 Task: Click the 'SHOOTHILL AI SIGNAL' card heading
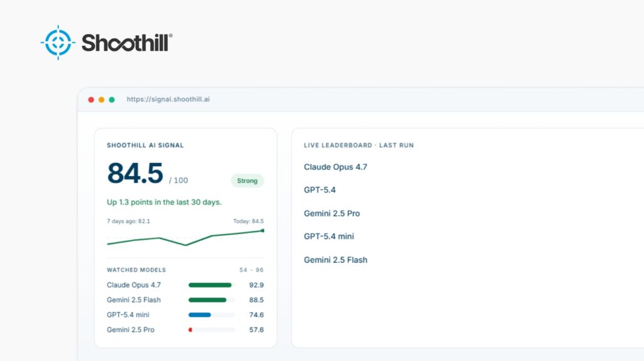tap(145, 145)
